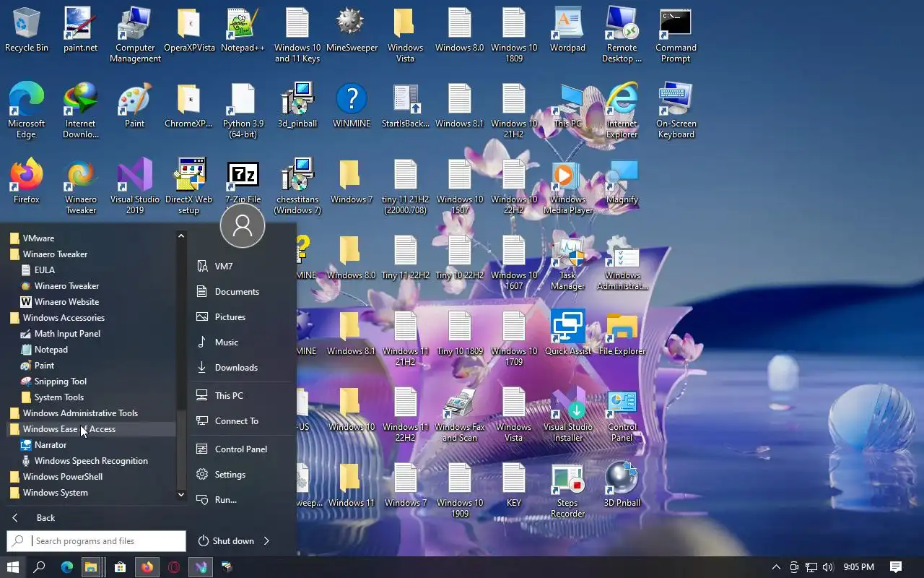Viewport: 924px width, 578px height.
Task: Open Documents from Start menu
Action: coord(240,292)
